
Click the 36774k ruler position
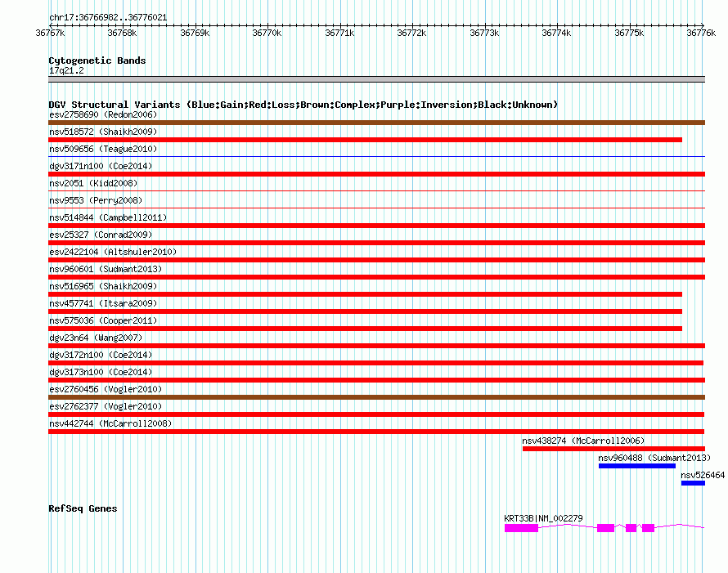(x=557, y=33)
